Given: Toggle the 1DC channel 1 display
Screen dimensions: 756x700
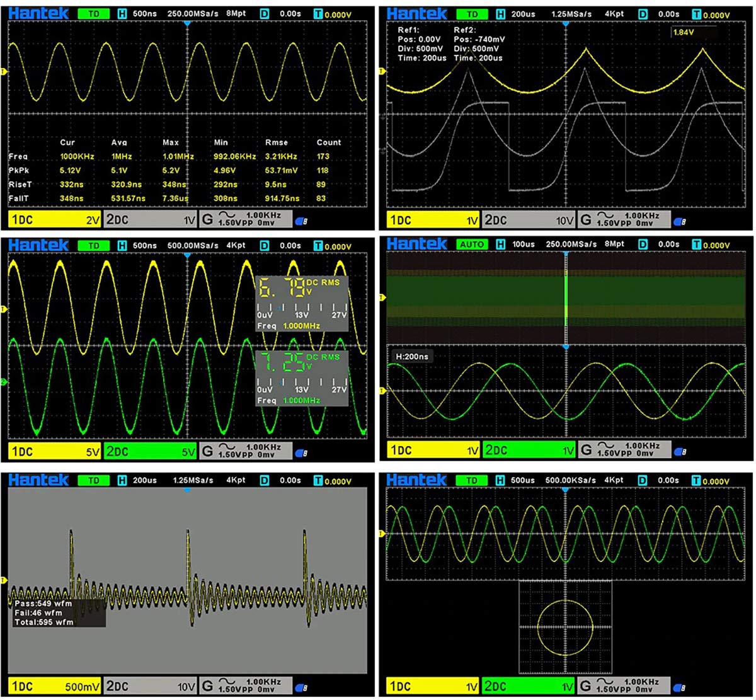Looking at the screenshot, I should 22,219.
